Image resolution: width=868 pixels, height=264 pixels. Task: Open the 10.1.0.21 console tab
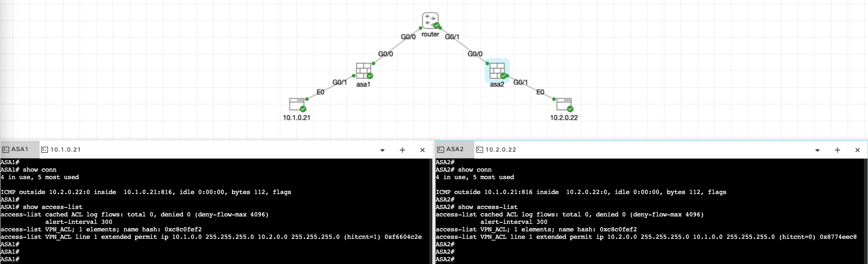click(65, 150)
